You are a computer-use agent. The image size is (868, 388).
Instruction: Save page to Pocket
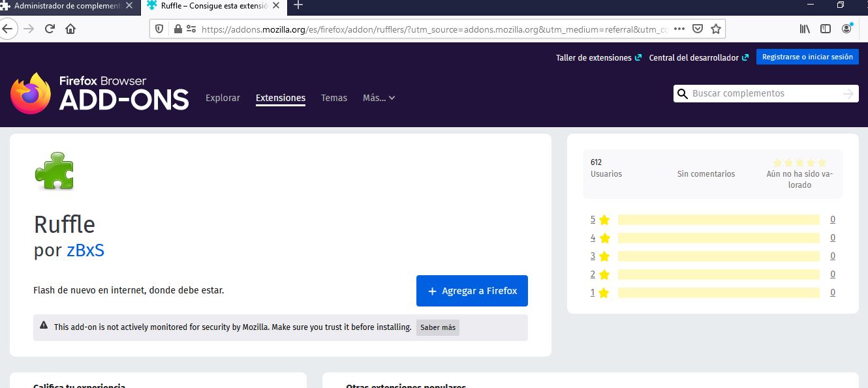click(698, 29)
